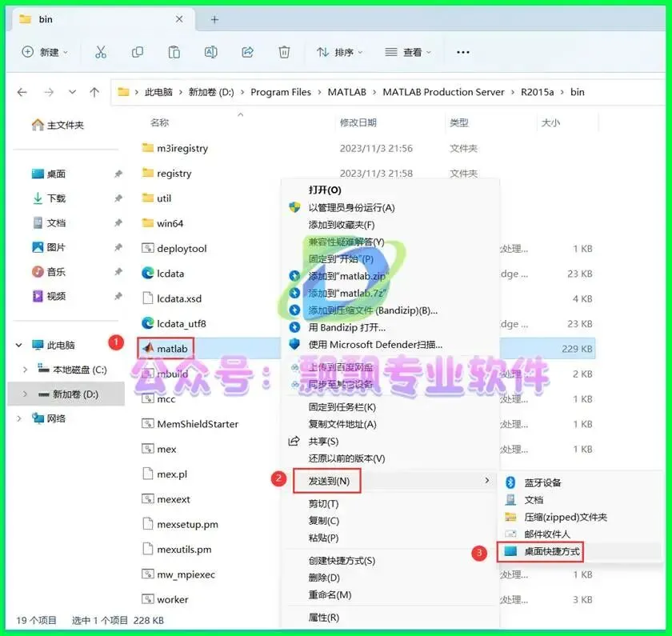The height and width of the screenshot is (636, 672).
Task: Open recent locations dropdown chevron
Action: (x=72, y=92)
